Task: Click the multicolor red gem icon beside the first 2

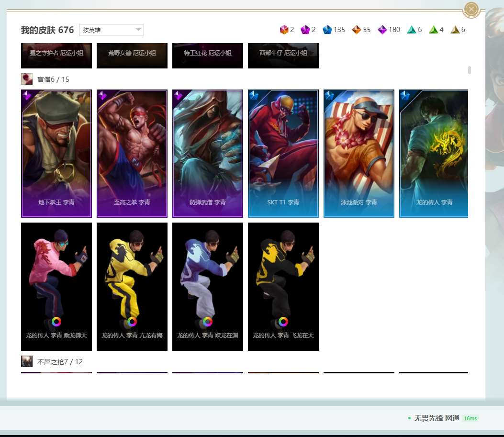Action: tap(284, 30)
